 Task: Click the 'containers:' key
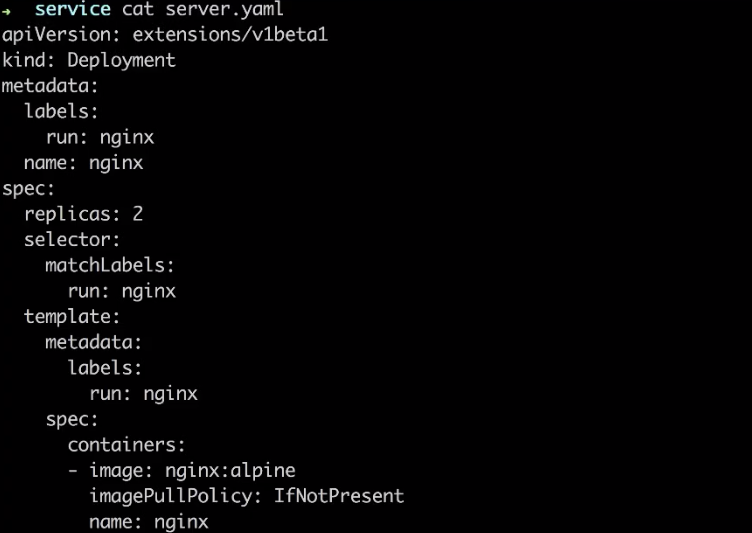127,445
